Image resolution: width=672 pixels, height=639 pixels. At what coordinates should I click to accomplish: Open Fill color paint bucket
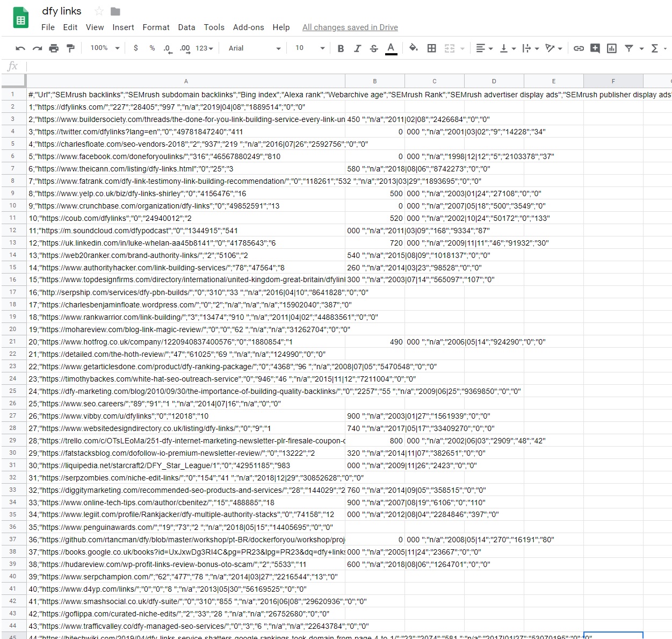[413, 48]
